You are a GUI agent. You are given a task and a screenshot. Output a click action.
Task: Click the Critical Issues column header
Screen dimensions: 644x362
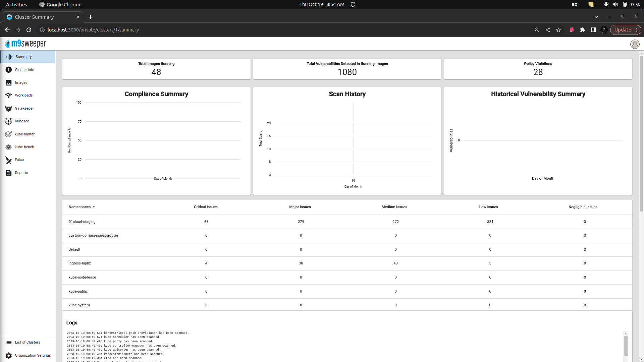206,207
